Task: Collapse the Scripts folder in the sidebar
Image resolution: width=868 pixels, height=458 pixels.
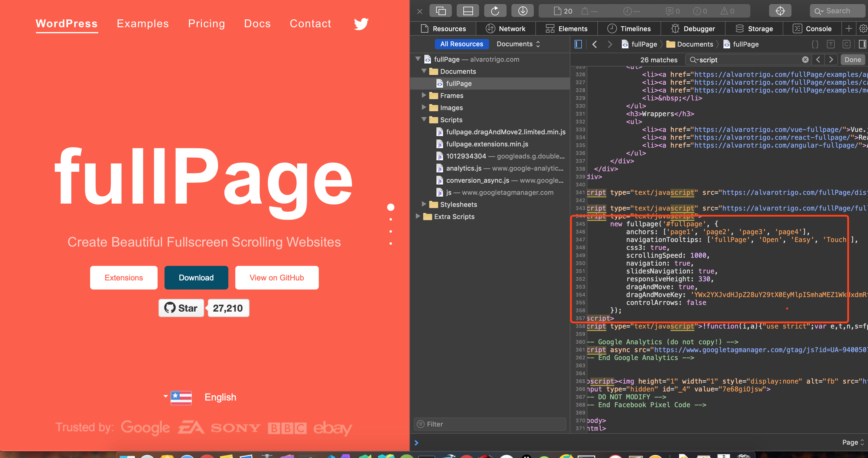Action: pyautogui.click(x=424, y=119)
